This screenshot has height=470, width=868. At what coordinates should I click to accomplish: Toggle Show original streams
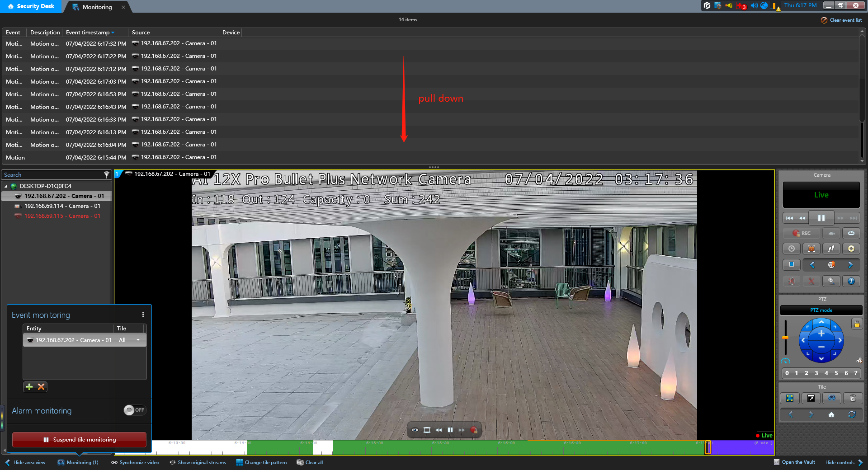click(x=198, y=462)
